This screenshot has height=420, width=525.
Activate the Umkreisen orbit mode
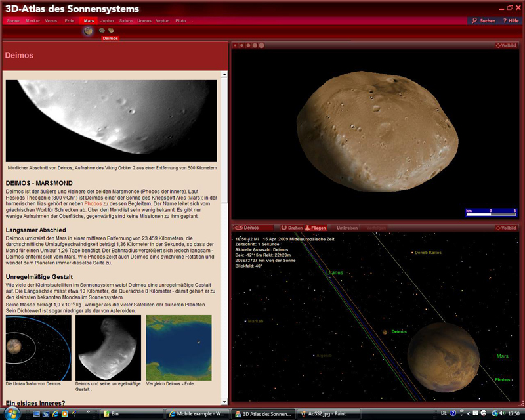pyautogui.click(x=347, y=228)
